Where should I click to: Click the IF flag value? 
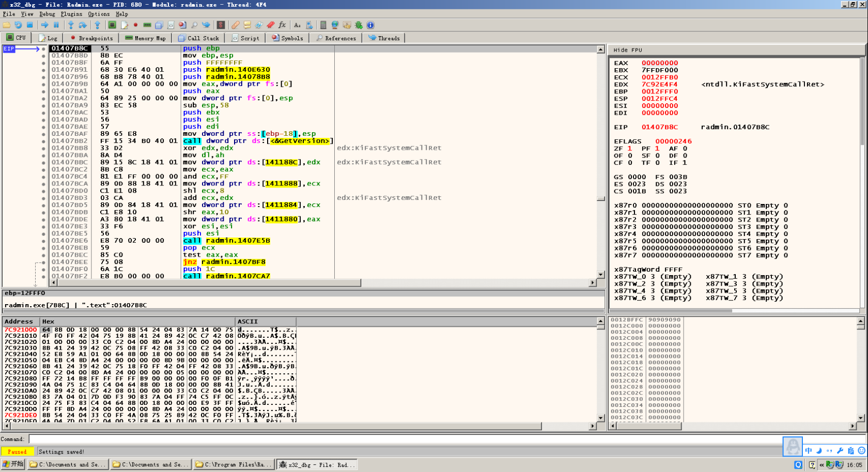pos(685,163)
